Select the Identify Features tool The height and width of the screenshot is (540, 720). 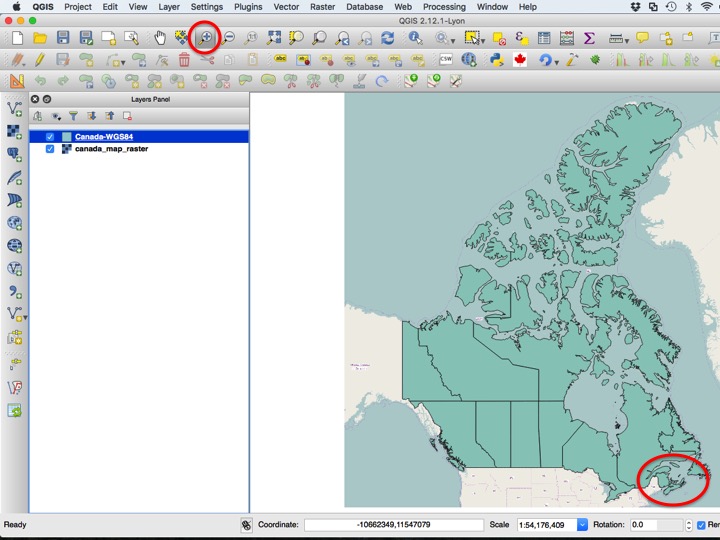click(x=416, y=38)
